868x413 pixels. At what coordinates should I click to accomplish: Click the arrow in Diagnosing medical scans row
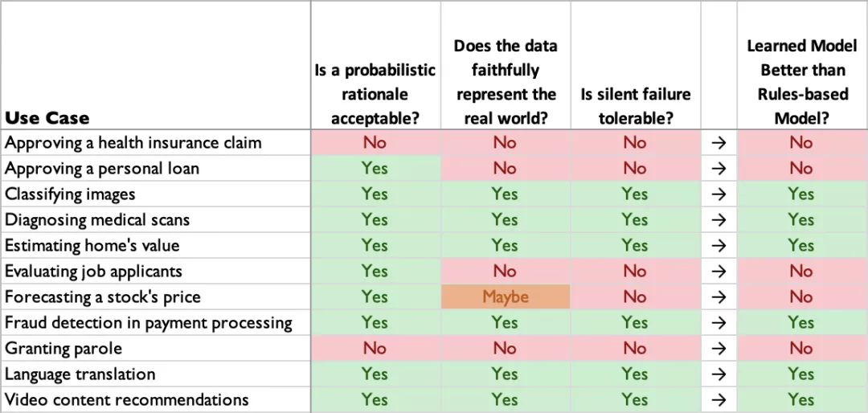pyautogui.click(x=719, y=220)
